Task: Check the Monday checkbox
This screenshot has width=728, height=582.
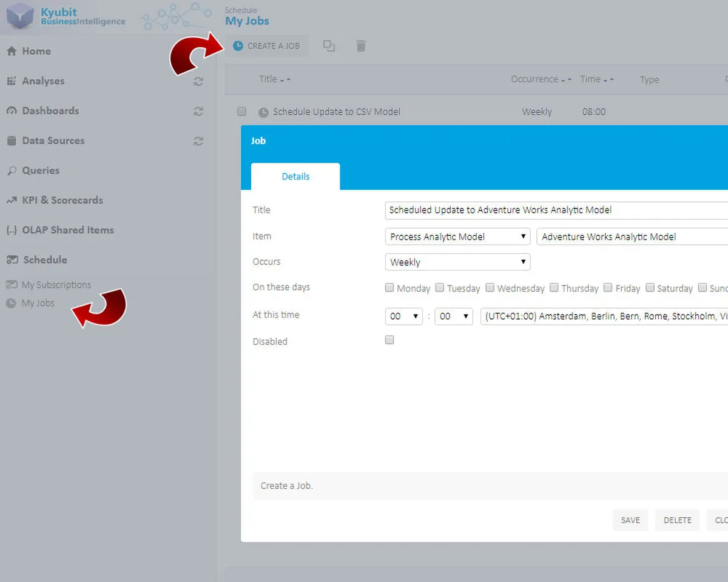Action: 389,288
